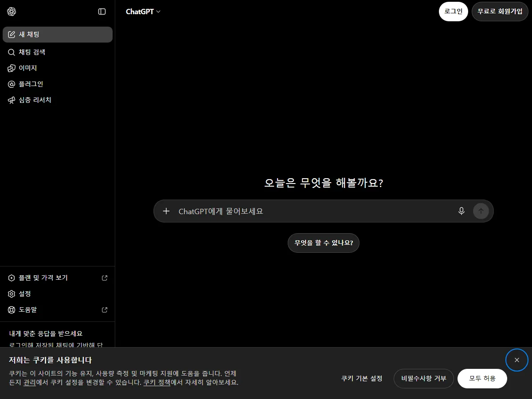Open the 플러그인 sidebar item
The height and width of the screenshot is (399, 532).
[x=58, y=84]
